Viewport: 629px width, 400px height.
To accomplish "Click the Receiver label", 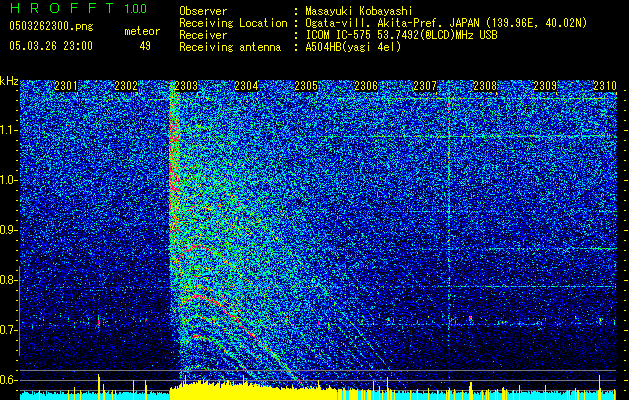I will coord(203,35).
